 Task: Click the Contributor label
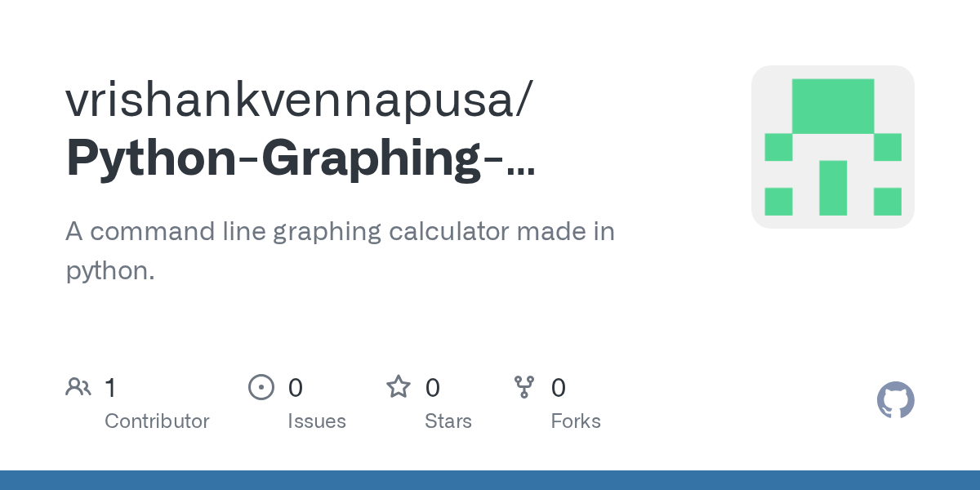(x=157, y=421)
